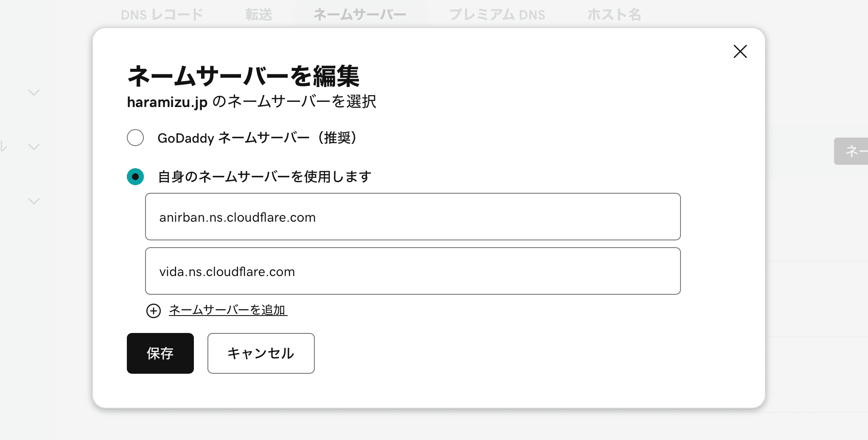Click the 自身のネームサーバーを使用します label text
The image size is (868, 440).
[264, 177]
